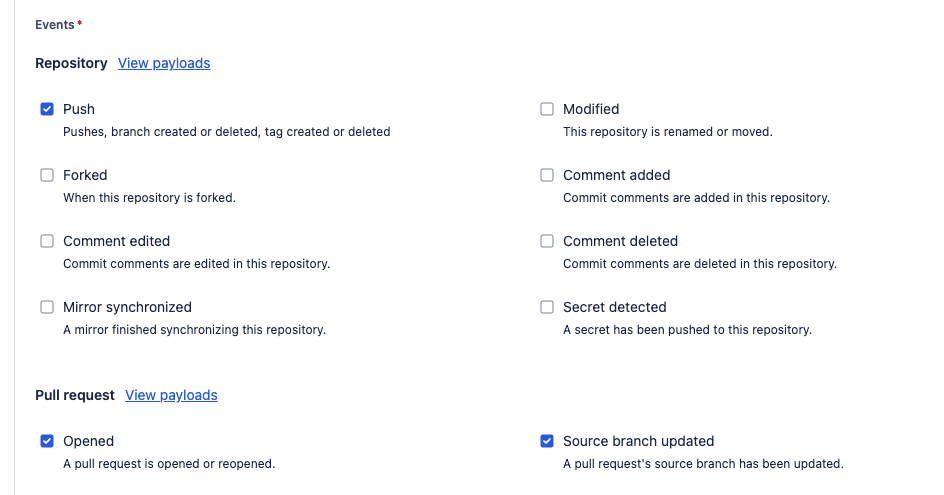Click the Source branch updated label
This screenshot has width=944, height=495.
point(638,441)
